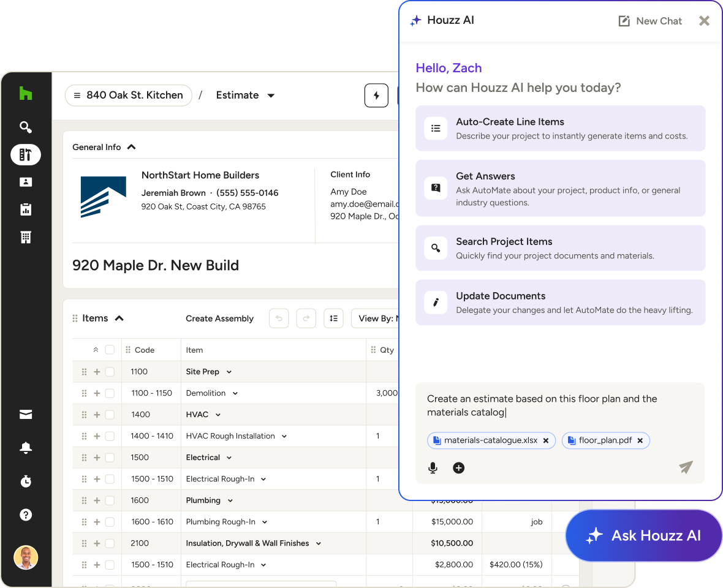Select the Search Project Items option
Screen dimensions: 723x588
tap(560, 248)
